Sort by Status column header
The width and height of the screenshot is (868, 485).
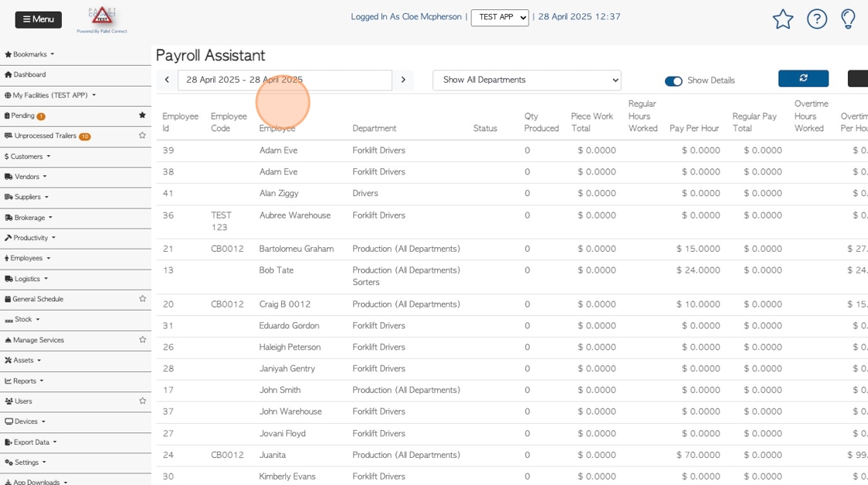point(485,128)
